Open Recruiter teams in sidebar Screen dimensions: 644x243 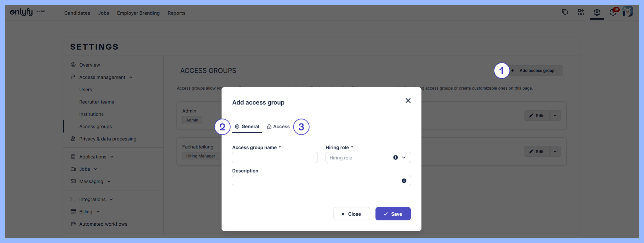(97, 102)
